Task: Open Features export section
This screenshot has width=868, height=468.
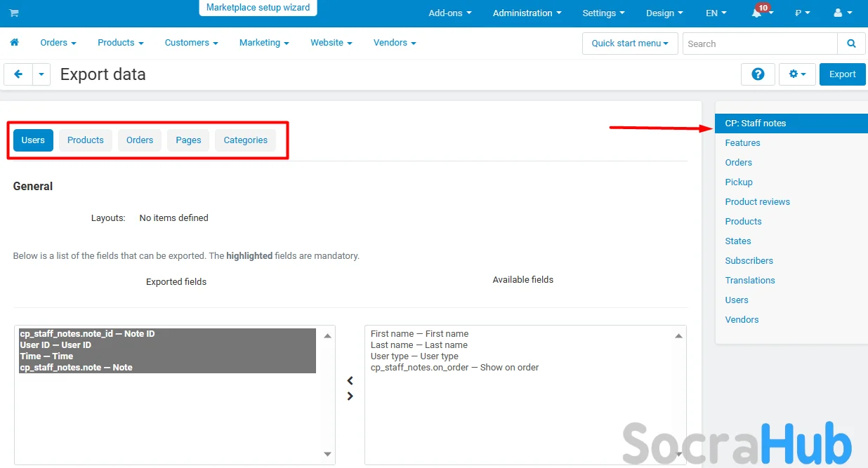Action: click(x=742, y=143)
